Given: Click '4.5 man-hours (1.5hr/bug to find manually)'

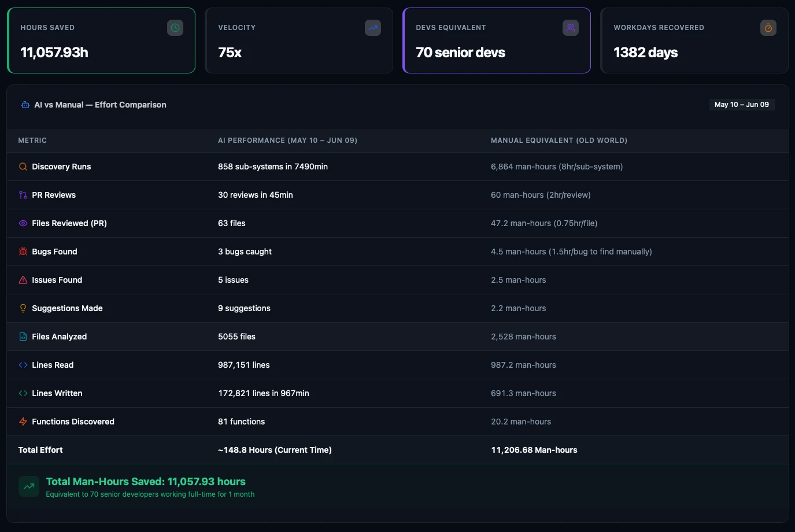Looking at the screenshot, I should pos(571,252).
